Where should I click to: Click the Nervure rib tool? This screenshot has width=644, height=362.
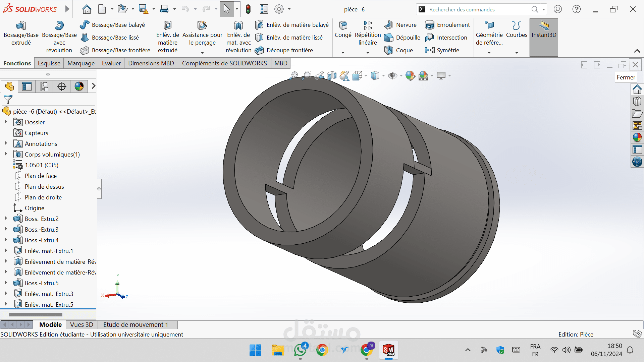point(401,25)
